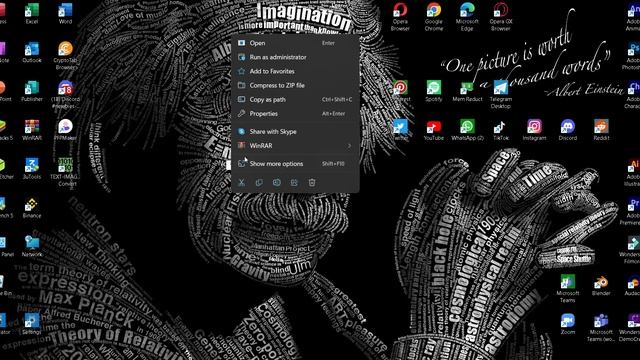Screen dimensions: 640x360
Task: Select the Instagram desktop icon
Action: point(534,130)
